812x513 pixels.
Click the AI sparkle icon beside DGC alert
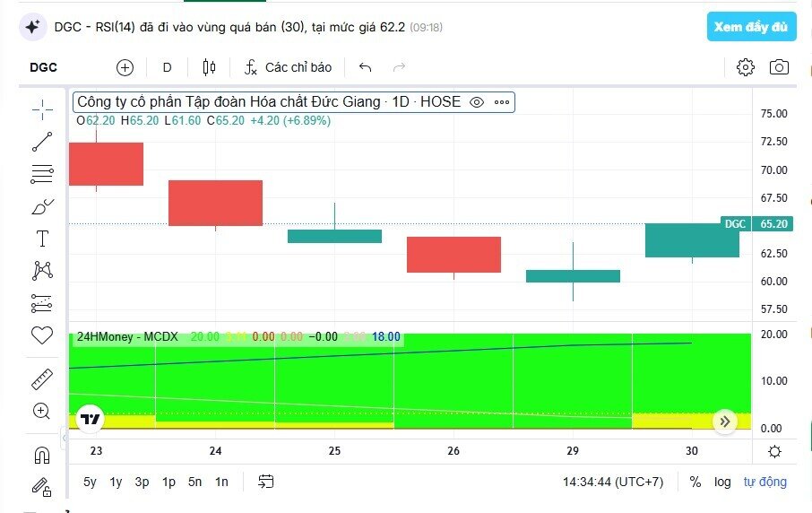(32, 26)
